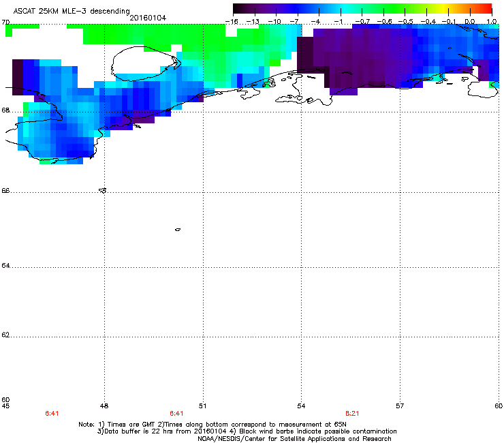Click the '64' latitude axis label
The image size is (504, 443).
tap(5, 266)
